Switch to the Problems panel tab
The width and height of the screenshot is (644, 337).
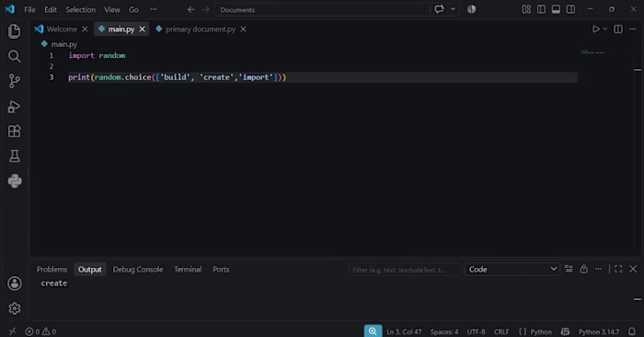[52, 269]
